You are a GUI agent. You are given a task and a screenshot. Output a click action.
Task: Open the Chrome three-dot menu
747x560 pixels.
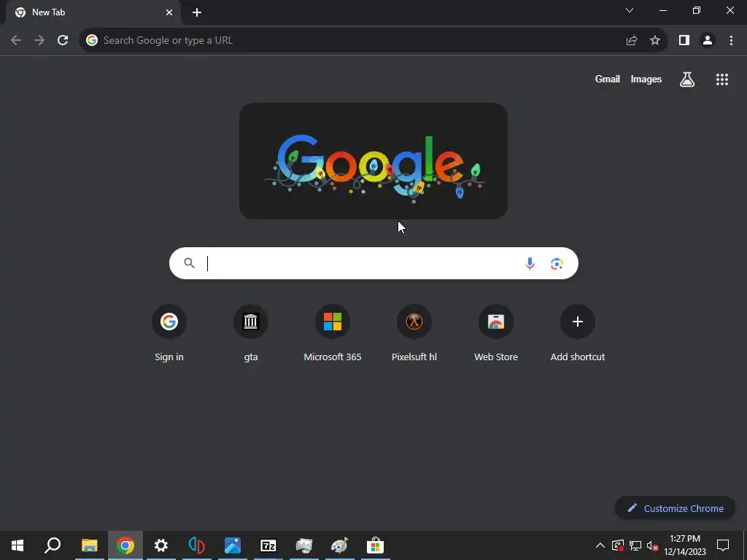coord(731,41)
